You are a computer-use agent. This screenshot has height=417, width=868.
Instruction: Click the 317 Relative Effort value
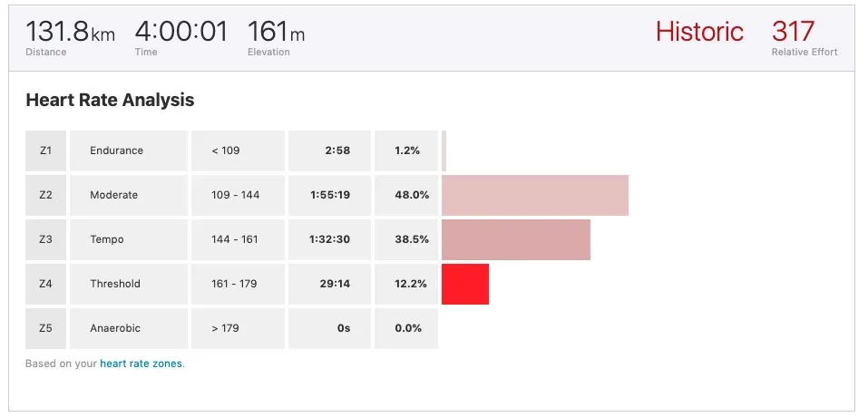tap(794, 31)
